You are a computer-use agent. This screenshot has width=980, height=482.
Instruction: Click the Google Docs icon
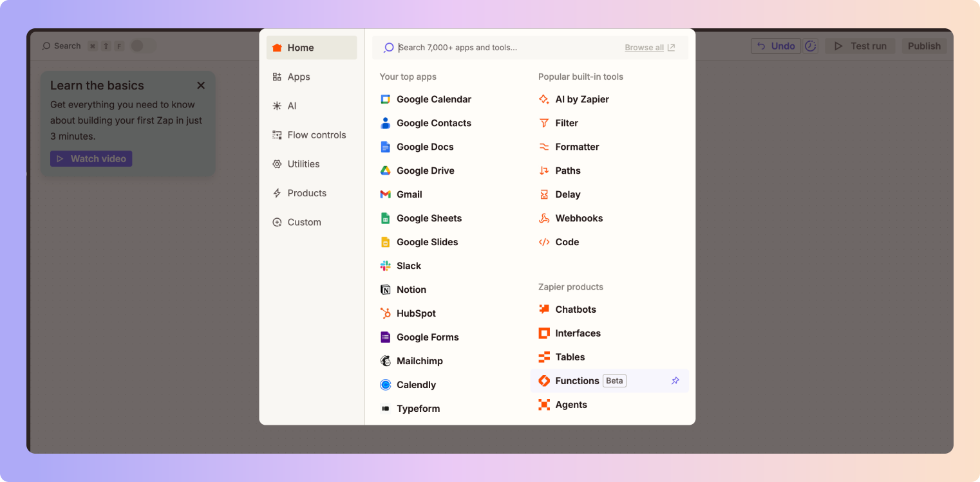pos(386,147)
